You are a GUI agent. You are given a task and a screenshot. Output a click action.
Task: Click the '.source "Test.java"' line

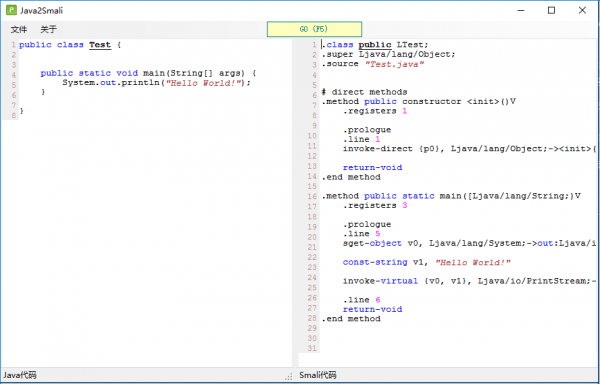click(373, 64)
